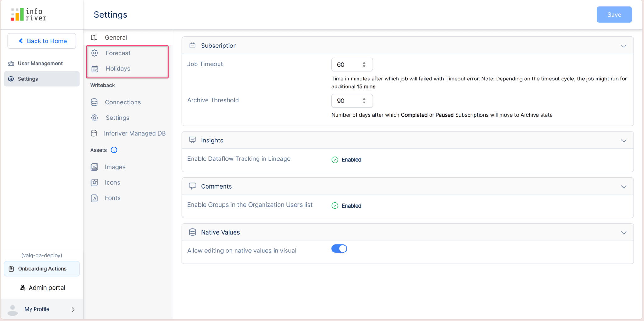Click the Back to Home button
The image size is (644, 321).
pos(42,41)
